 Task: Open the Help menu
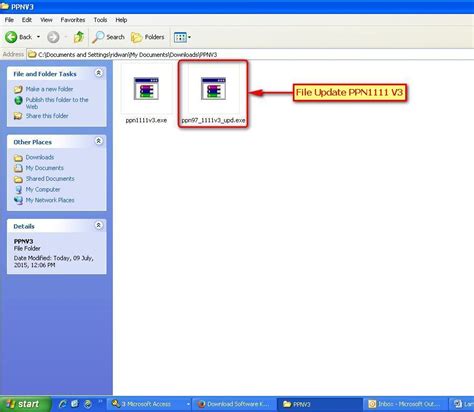(x=121, y=20)
